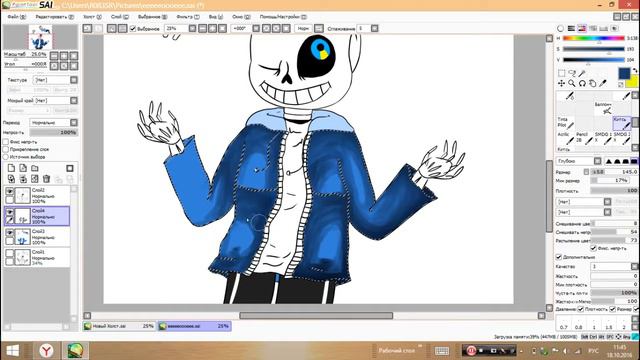This screenshot has width=640, height=360.
Task: Adjust the Saturation color slider
Action: point(593,49)
